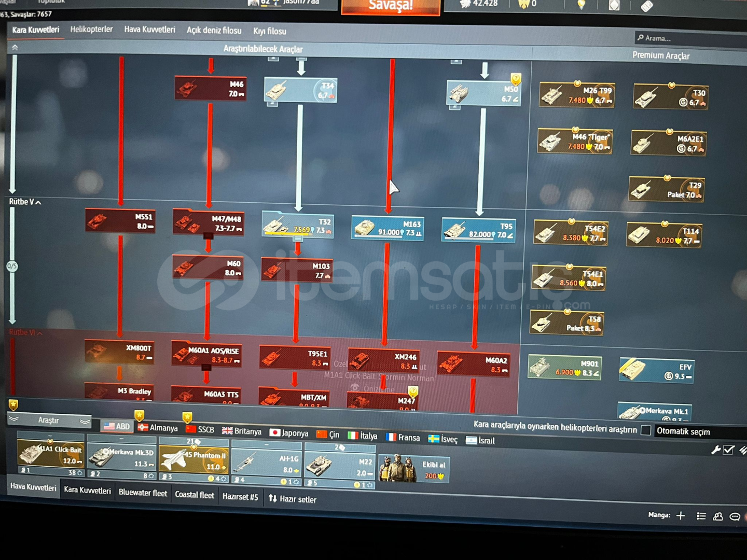Image resolution: width=747 pixels, height=560 pixels.
Task: Select the T95 tank destroyer card
Action: point(478,230)
